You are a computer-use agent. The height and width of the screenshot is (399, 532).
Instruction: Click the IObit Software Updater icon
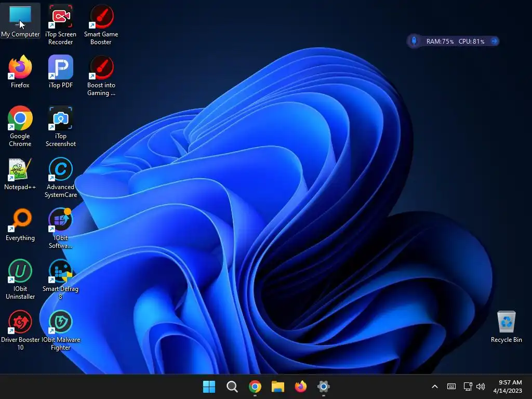[60, 228]
